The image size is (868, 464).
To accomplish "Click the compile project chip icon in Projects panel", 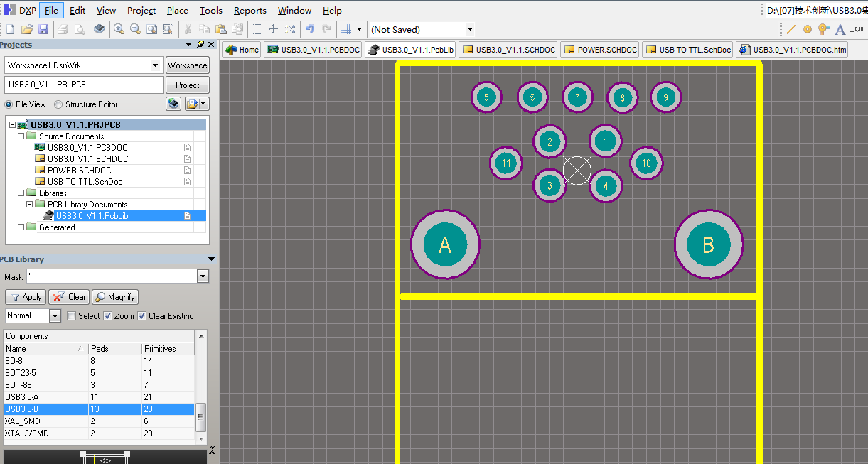I will click(173, 104).
